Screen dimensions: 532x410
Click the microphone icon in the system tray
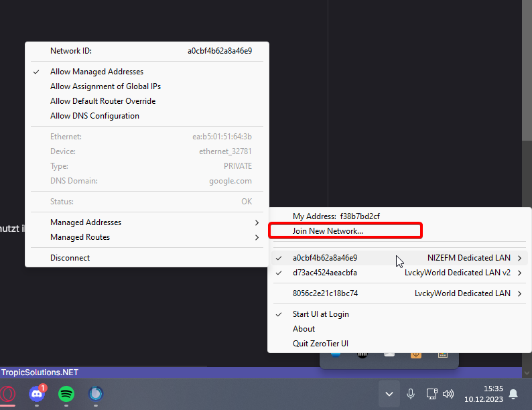411,394
